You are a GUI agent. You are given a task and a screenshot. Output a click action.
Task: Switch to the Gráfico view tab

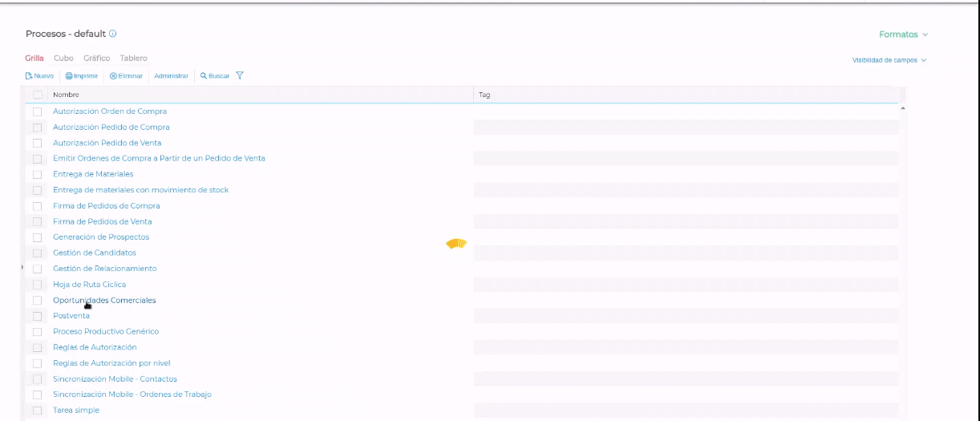click(x=97, y=59)
